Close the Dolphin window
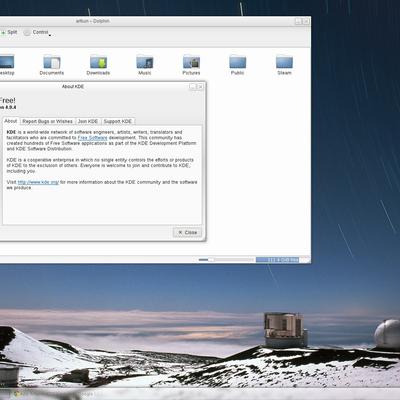The image size is (400, 400). pos(306,21)
